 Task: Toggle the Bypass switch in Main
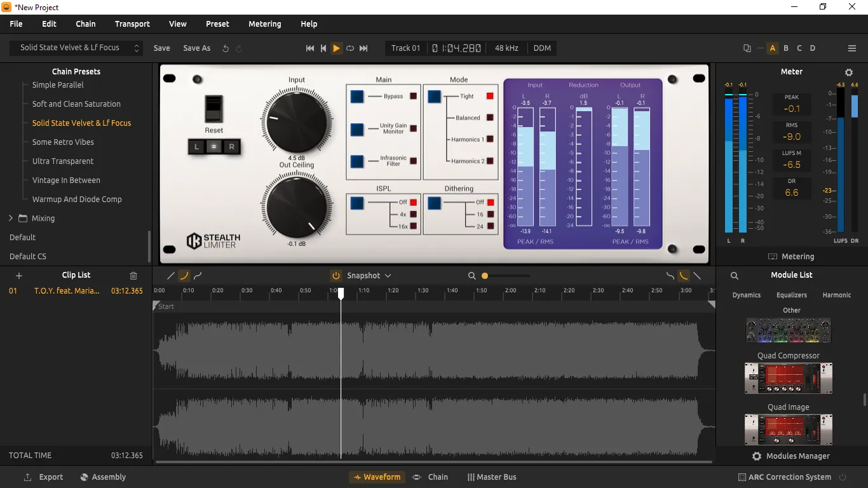pos(357,97)
